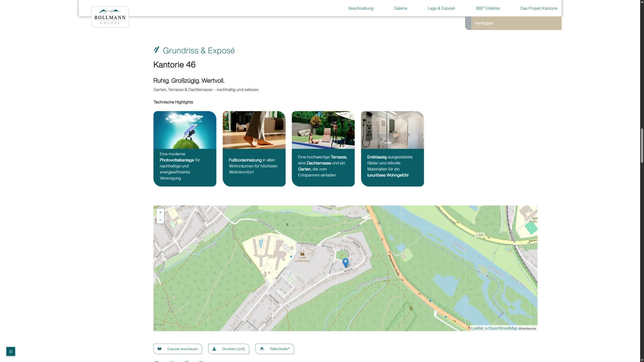The width and height of the screenshot is (644, 362).
Task: Open the Beschreibung menu item
Action: click(x=361, y=8)
